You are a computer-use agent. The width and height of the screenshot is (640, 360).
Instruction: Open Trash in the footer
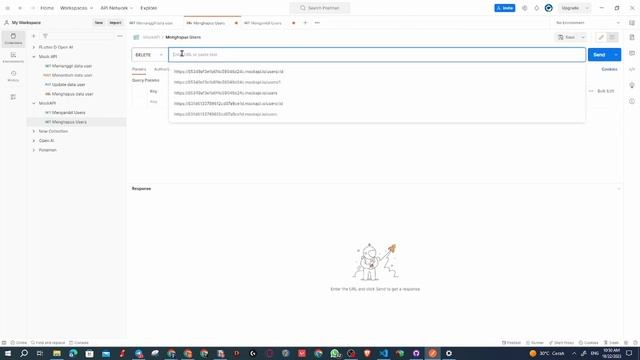(611, 343)
